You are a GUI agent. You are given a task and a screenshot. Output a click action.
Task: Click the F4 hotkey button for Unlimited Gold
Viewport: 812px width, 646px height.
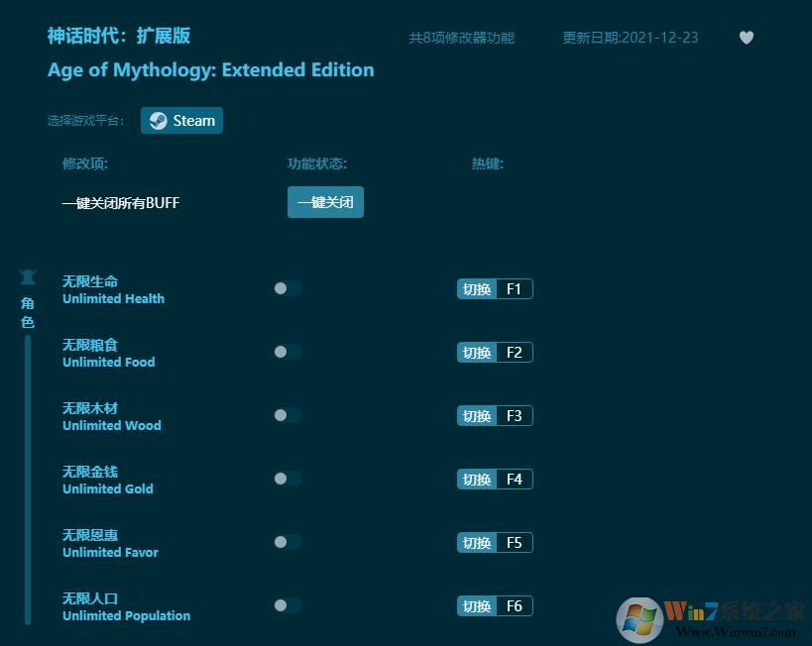tap(494, 479)
